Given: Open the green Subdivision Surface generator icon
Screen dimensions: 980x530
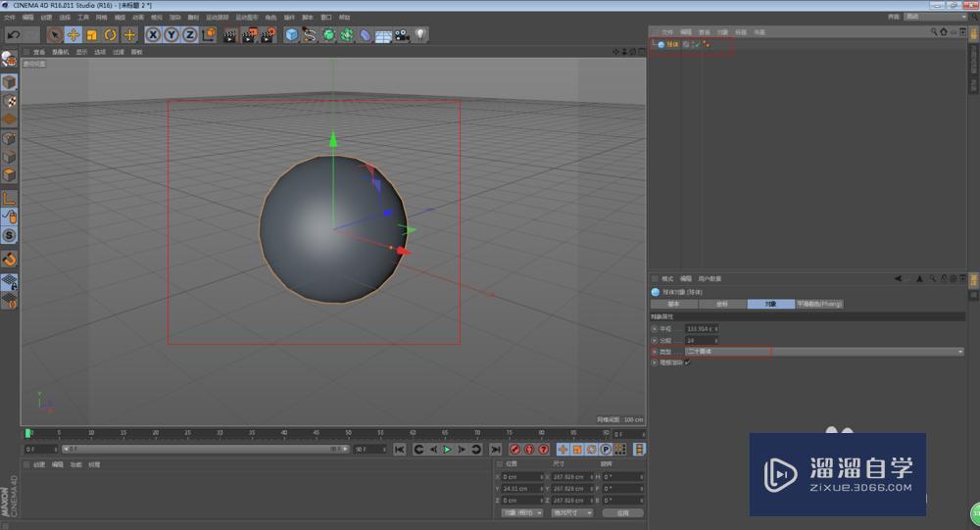Looking at the screenshot, I should [328, 35].
